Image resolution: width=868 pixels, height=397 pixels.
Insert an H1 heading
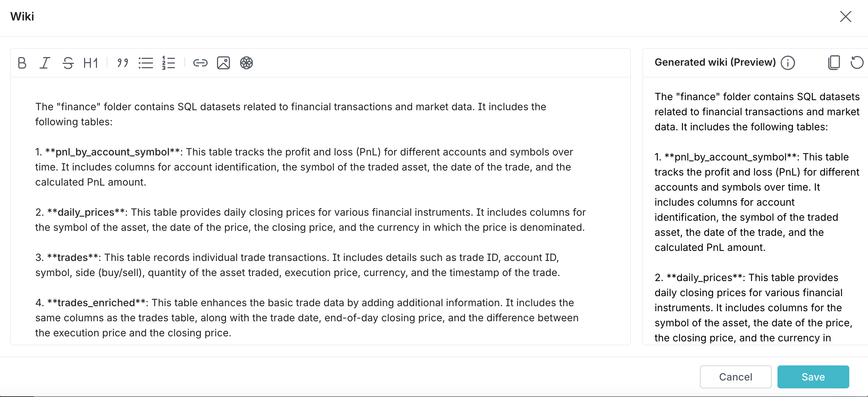(91, 63)
